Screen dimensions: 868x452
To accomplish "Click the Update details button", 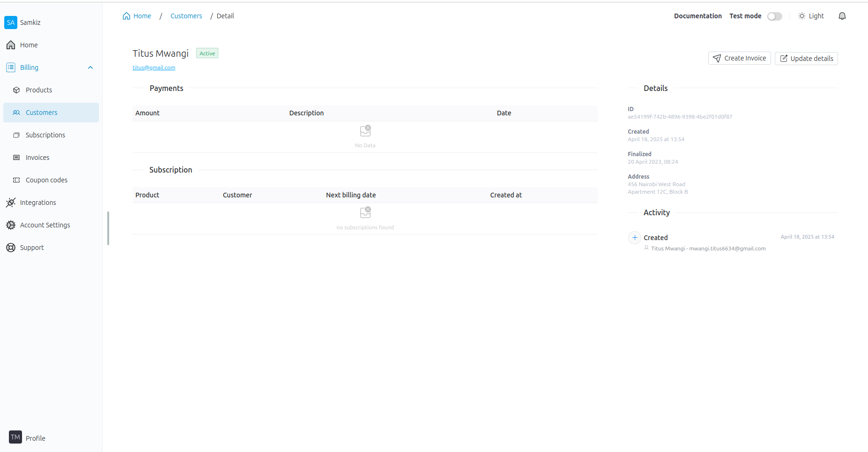I will coord(806,59).
